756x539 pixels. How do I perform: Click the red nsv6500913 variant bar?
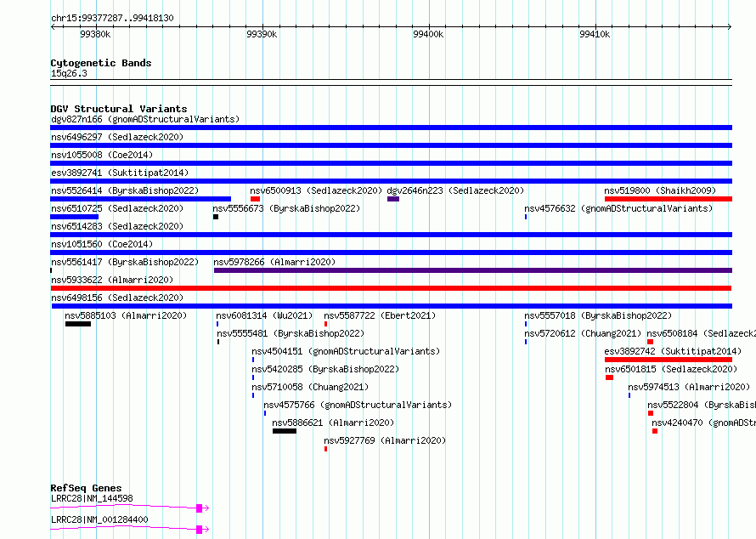(x=255, y=199)
